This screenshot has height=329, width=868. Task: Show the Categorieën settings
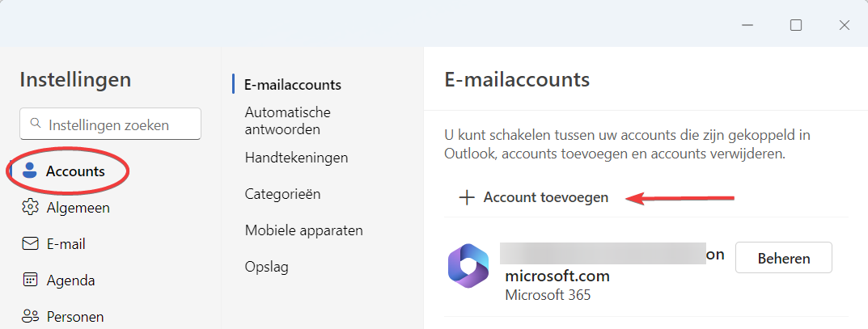282,194
